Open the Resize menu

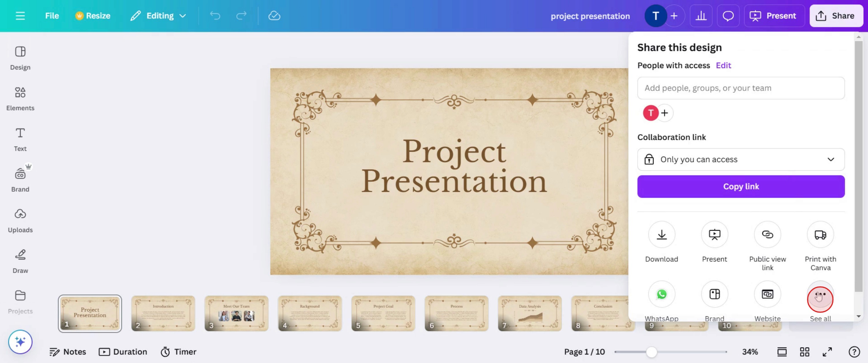(x=93, y=16)
